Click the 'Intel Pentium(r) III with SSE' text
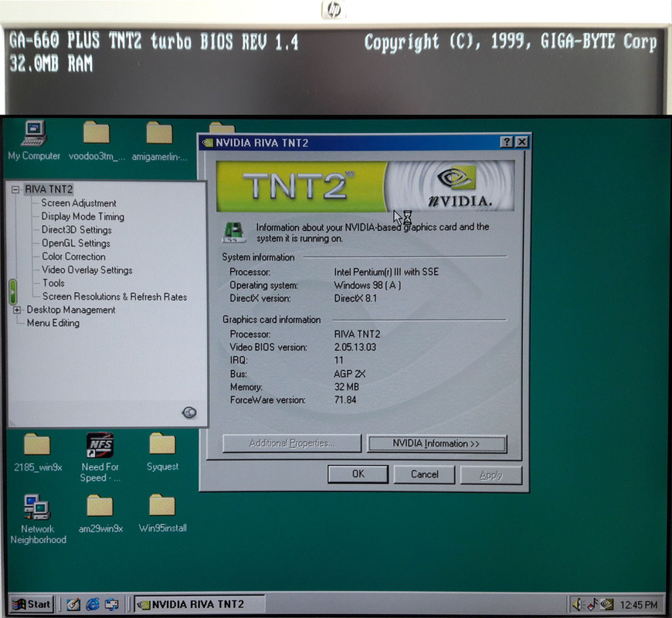 (386, 272)
